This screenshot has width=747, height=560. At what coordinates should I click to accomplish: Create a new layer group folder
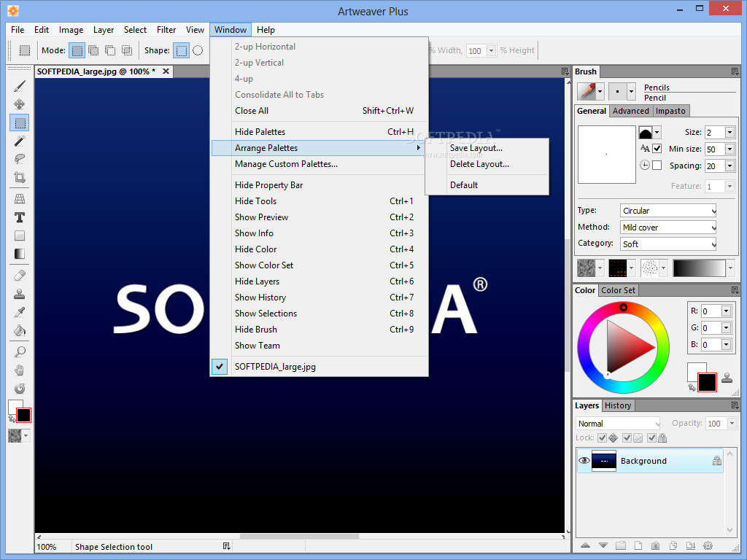click(620, 545)
